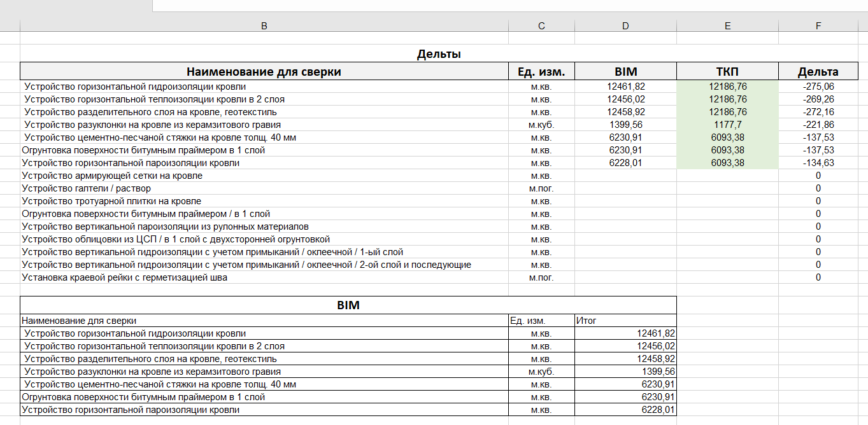Click "м.пог." unit in краевой рейки row

(x=541, y=277)
